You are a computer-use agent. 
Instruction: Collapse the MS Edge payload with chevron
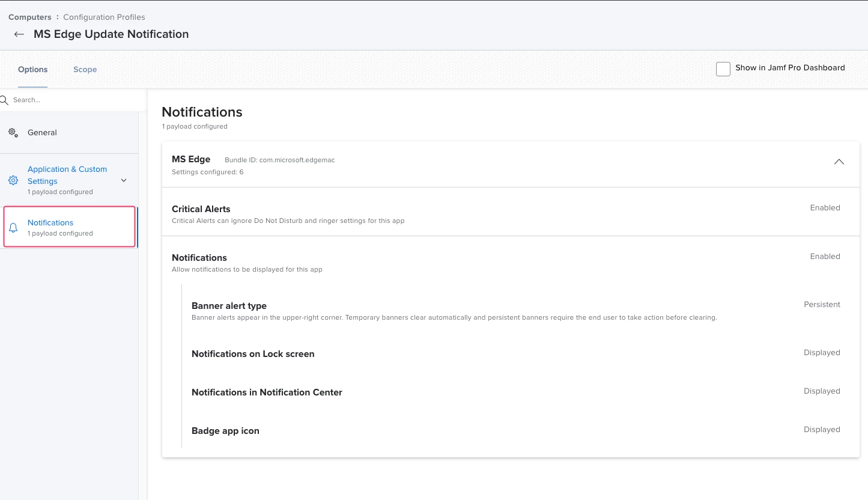point(839,162)
